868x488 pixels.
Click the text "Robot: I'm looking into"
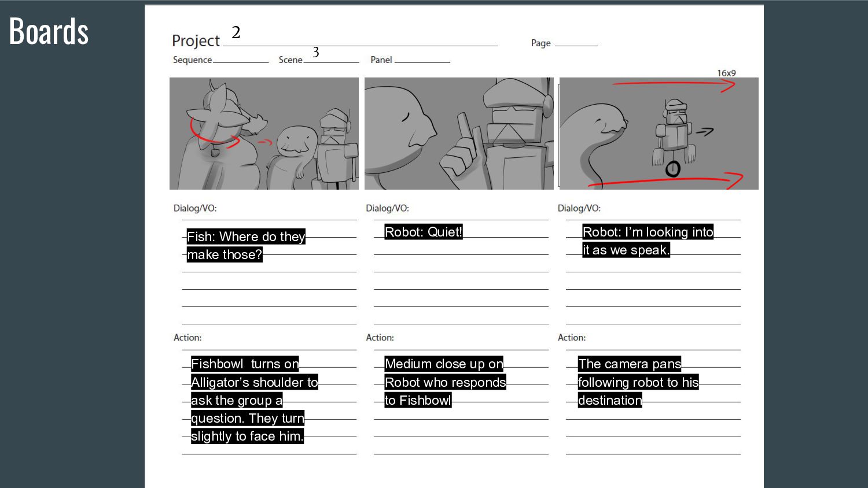click(648, 232)
